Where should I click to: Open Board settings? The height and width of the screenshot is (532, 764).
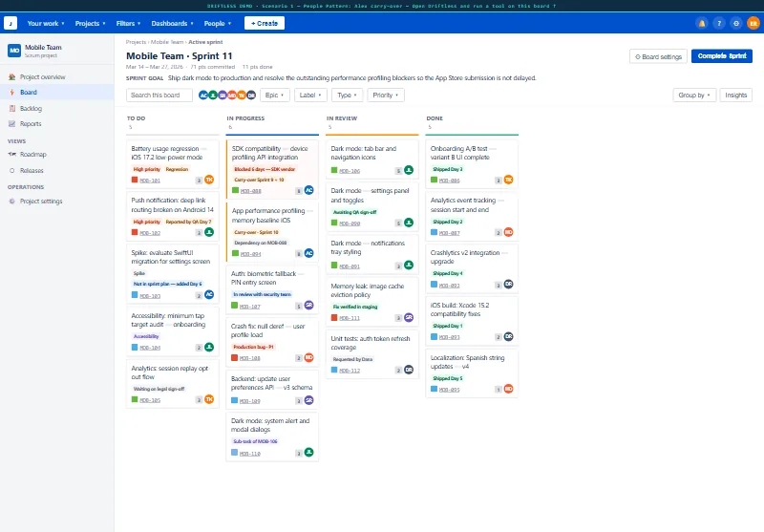click(658, 56)
